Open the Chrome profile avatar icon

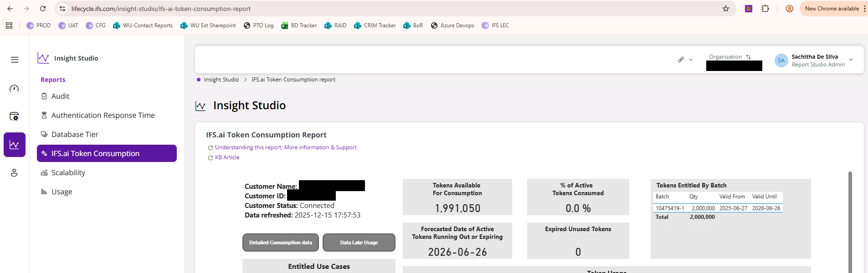790,9
